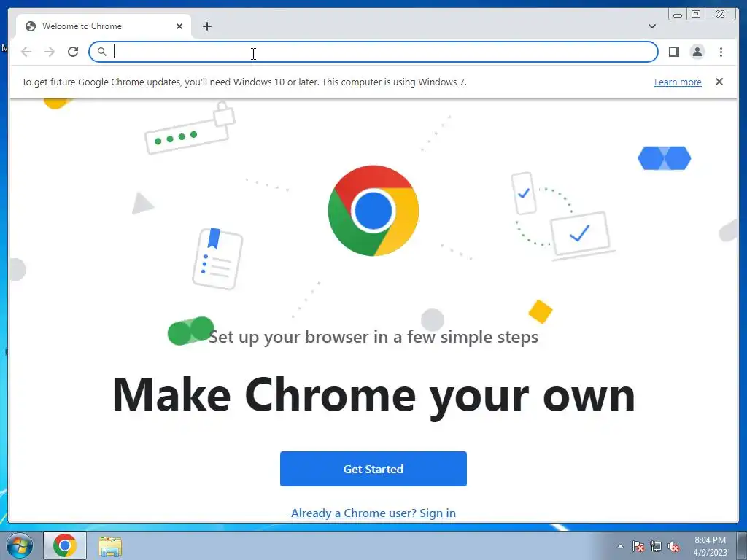747x560 pixels.
Task: Open Action Center flag icon
Action: click(x=638, y=546)
